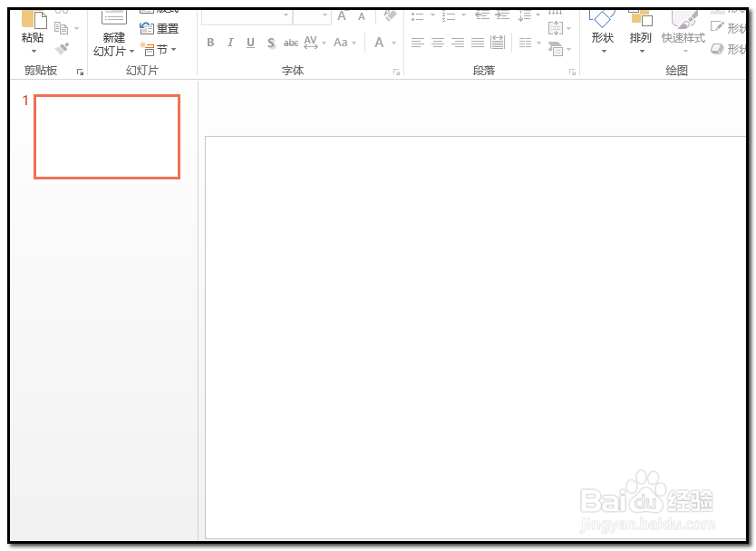Toggle Italic (I) formatting

click(230, 43)
